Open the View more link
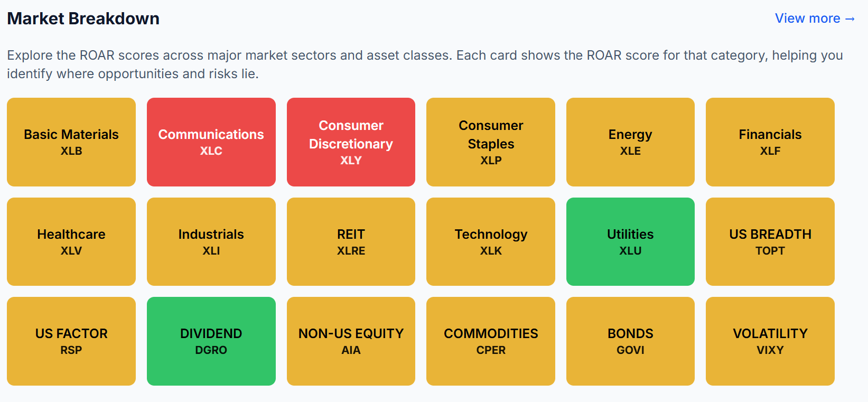Screen dimensions: 868x402 [814, 18]
